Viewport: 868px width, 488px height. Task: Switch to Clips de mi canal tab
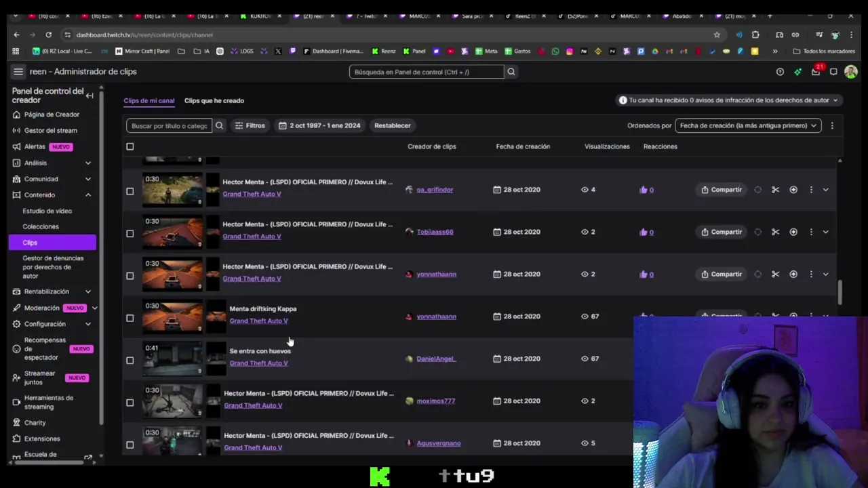tap(149, 101)
